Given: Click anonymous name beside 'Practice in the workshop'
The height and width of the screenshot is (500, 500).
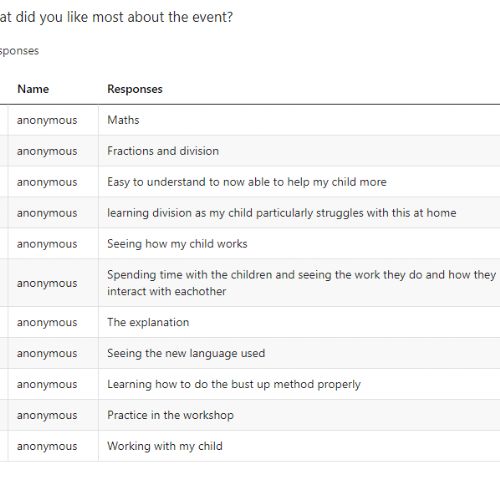Looking at the screenshot, I should coord(47,415).
